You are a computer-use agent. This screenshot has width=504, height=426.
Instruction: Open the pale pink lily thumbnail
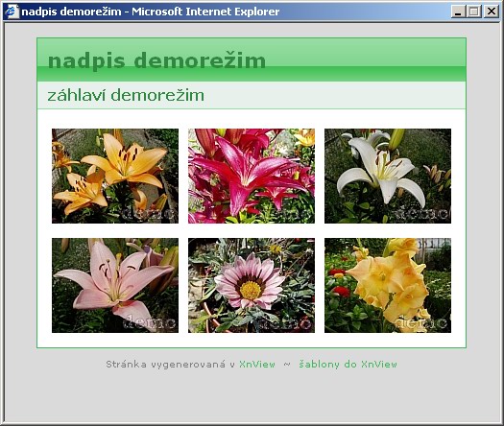[115, 285]
